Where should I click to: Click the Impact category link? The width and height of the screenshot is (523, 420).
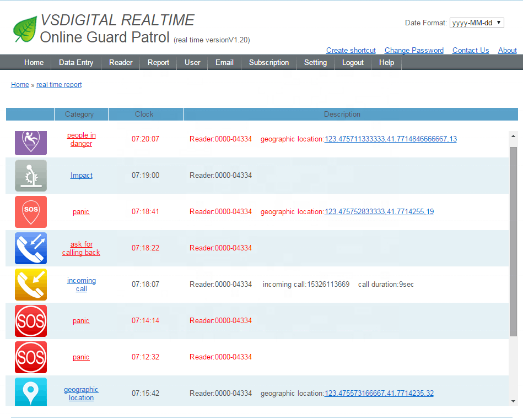pos(82,176)
